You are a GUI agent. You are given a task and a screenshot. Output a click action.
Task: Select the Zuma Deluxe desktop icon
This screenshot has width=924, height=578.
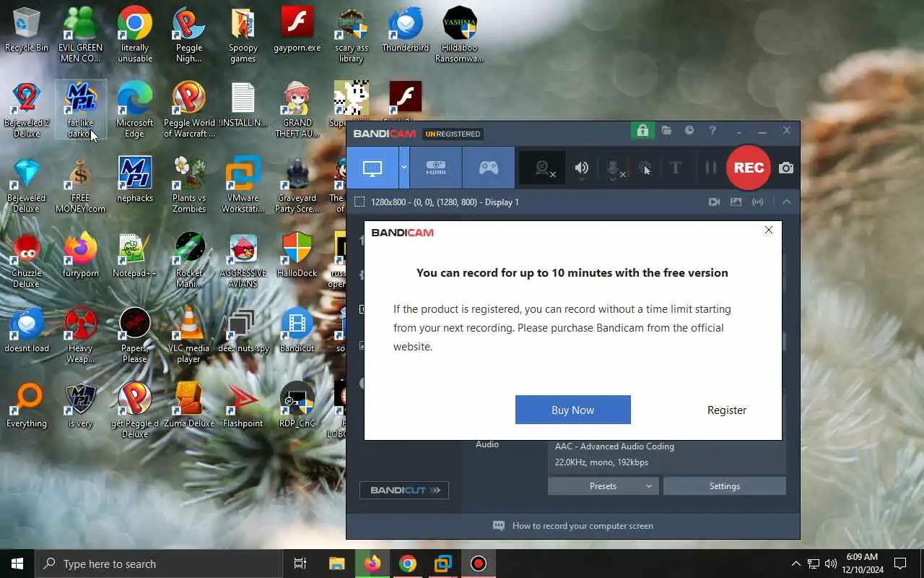pos(189,405)
